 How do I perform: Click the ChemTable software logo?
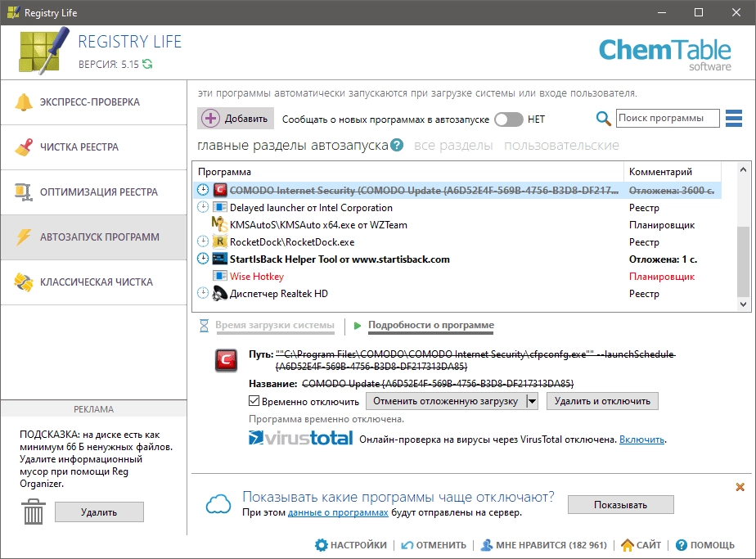665,55
